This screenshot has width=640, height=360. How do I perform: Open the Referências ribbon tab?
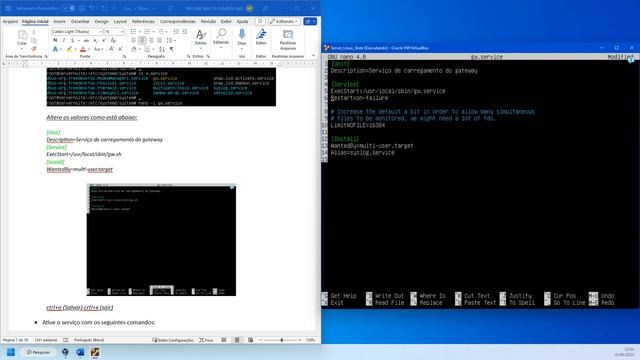143,21
